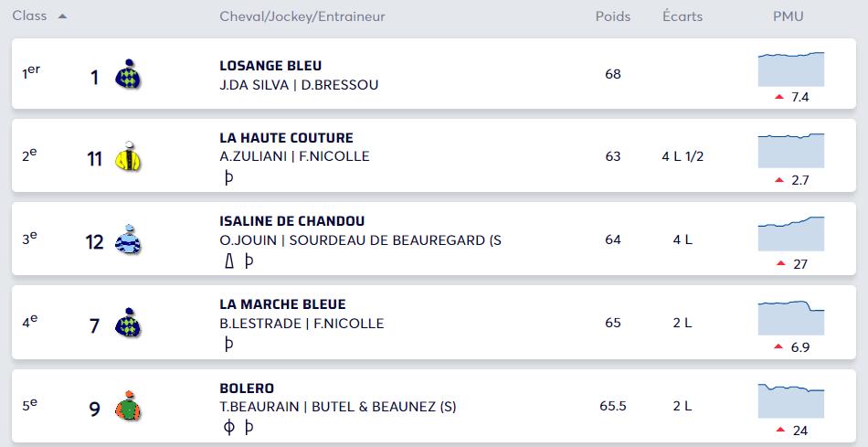View La Marche Bleue odds trend chart
Viewport: 868px width, 447px height.
tap(791, 318)
